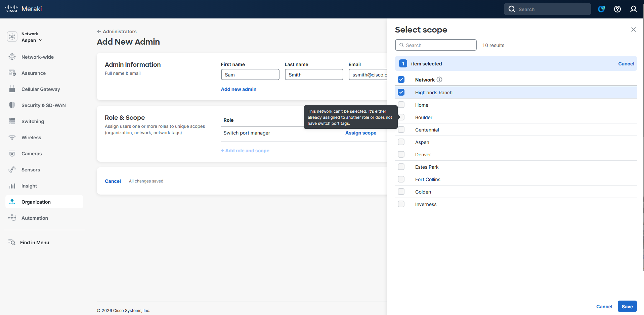Uncheck the Highlands Ranch checkbox
644x315 pixels.
(x=401, y=92)
